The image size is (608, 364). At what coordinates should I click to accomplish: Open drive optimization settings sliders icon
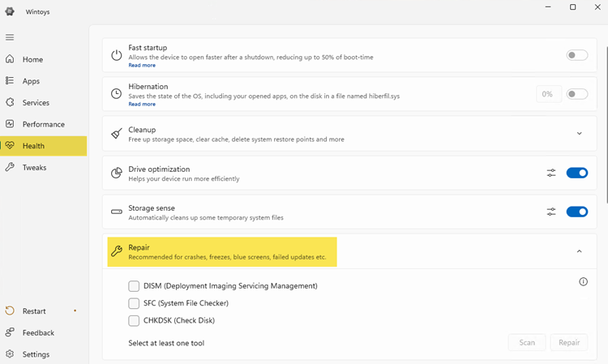click(551, 173)
